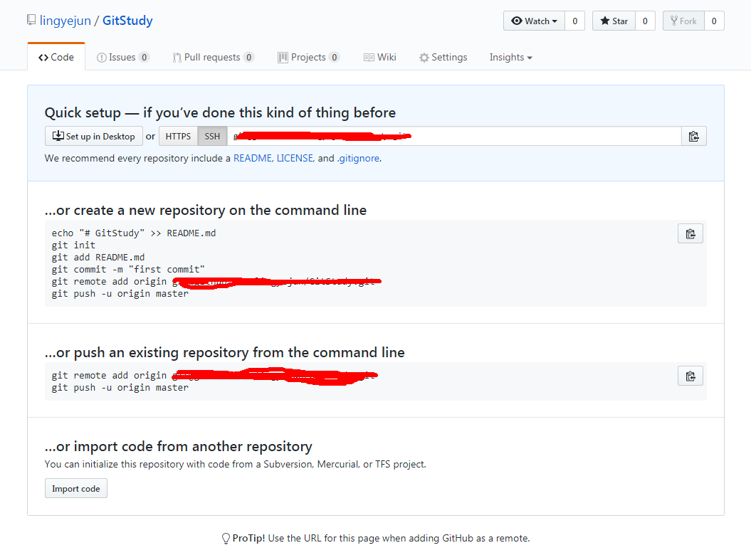This screenshot has height=560, width=751.
Task: Open the lingyejun user profile link
Action: click(65, 21)
